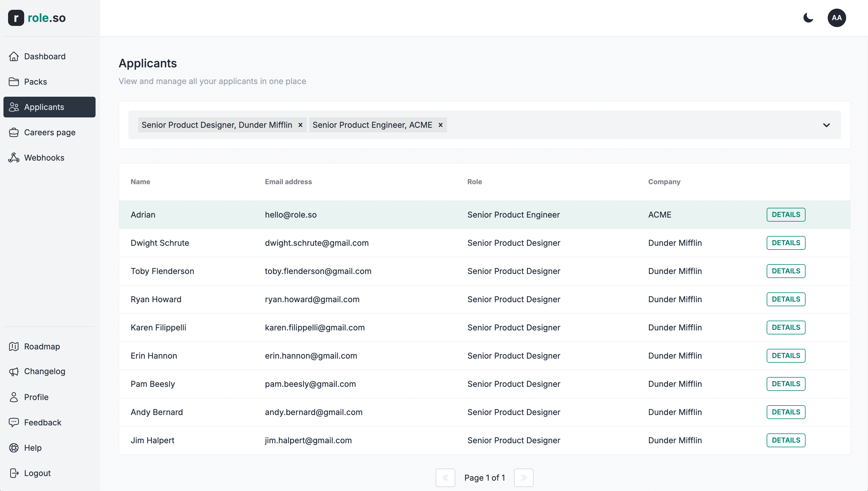
Task: Open Profile from the sidebar
Action: pyautogui.click(x=36, y=397)
